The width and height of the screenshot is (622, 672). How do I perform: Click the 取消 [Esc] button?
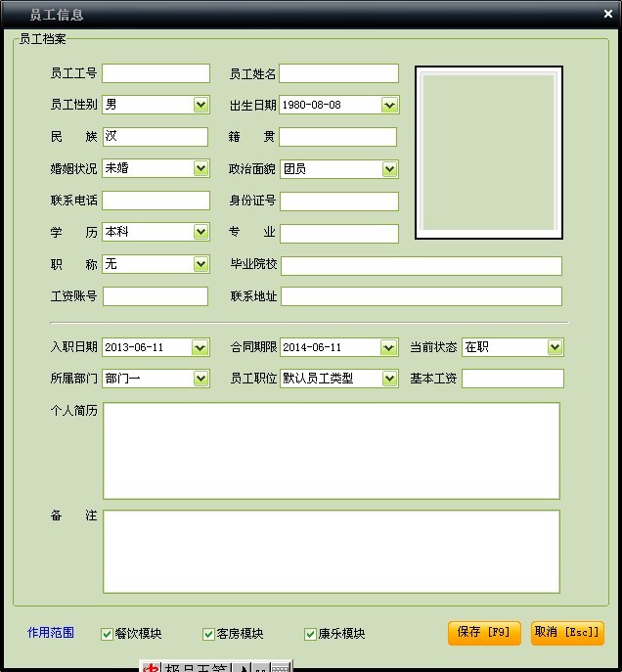pyautogui.click(x=567, y=633)
